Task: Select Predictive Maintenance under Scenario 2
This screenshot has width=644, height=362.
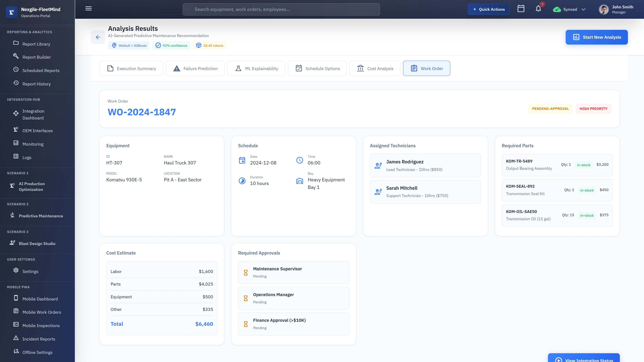Action: click(x=41, y=216)
